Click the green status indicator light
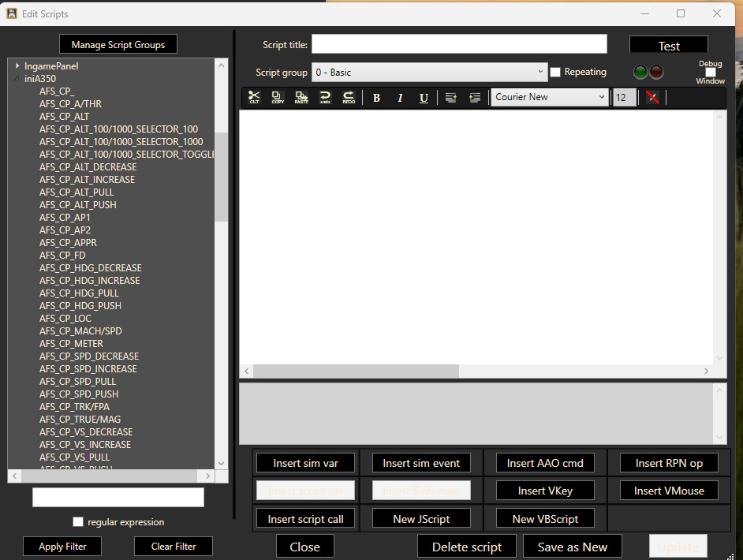 (x=640, y=72)
